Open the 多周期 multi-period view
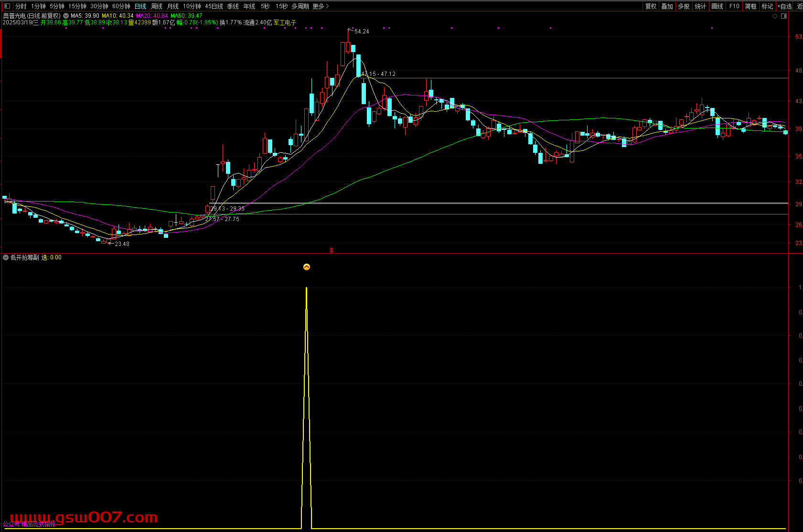Screen dimensions: 803x532 coord(300,6)
